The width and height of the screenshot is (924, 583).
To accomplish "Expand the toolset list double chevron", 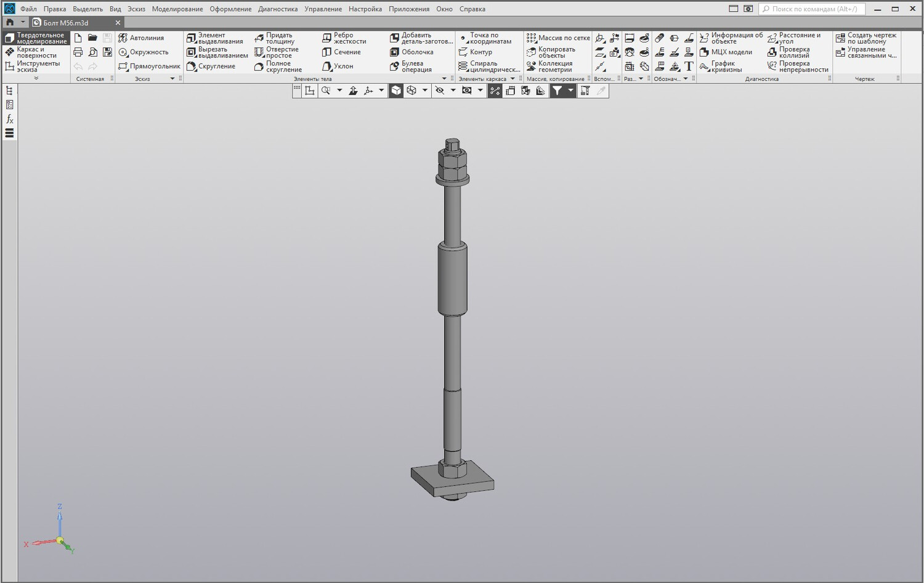I will coord(36,78).
